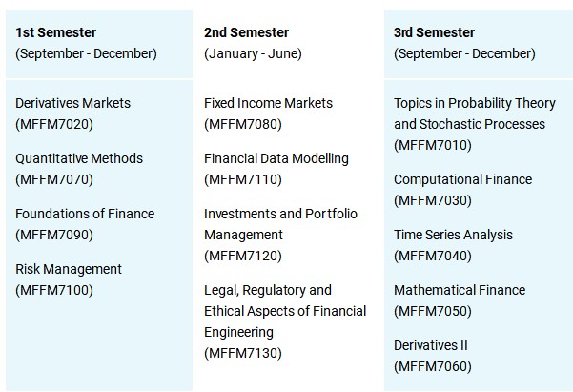The width and height of the screenshot is (573, 392).
Task: Click the 2nd Semester heading
Action: (247, 32)
